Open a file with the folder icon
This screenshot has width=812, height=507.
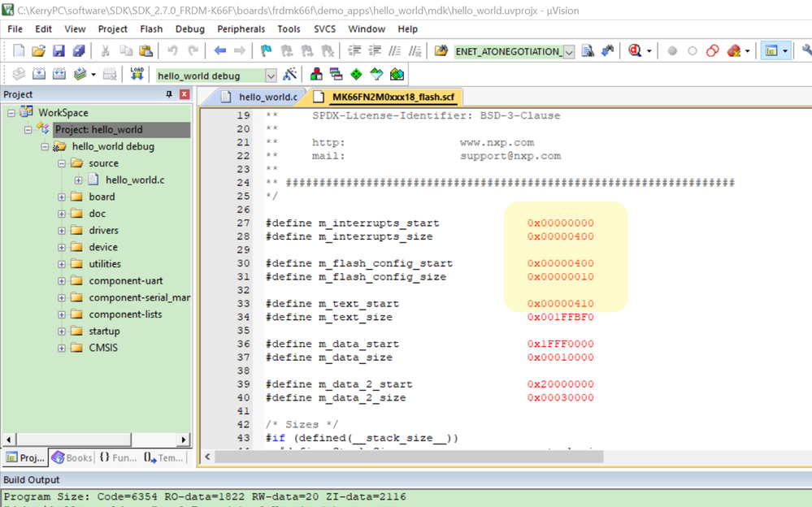tap(38, 50)
